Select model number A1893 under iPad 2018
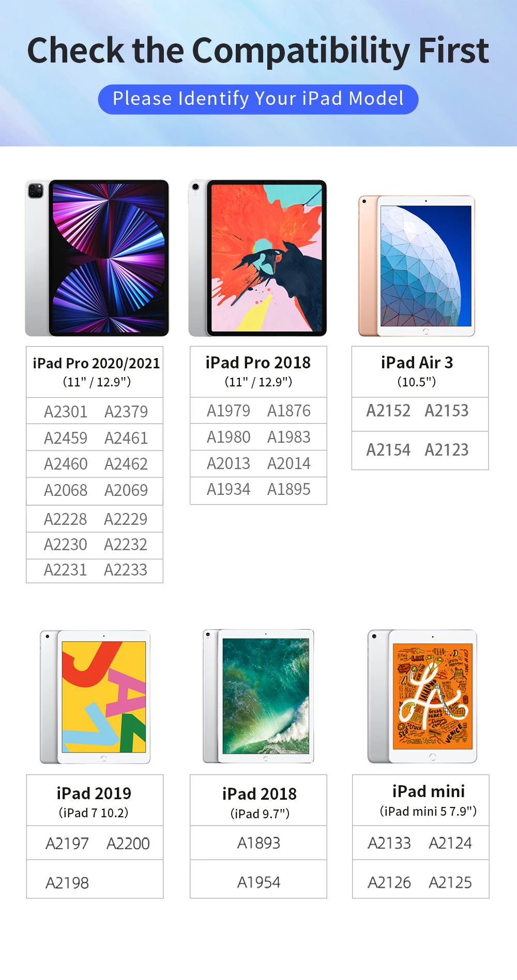Image resolution: width=517 pixels, height=980 pixels. (x=258, y=843)
